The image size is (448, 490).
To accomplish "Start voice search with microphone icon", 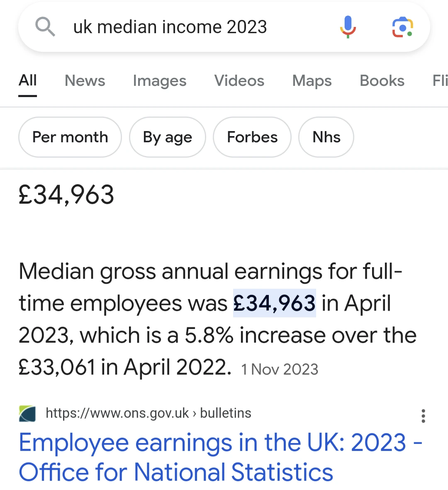I will [348, 27].
